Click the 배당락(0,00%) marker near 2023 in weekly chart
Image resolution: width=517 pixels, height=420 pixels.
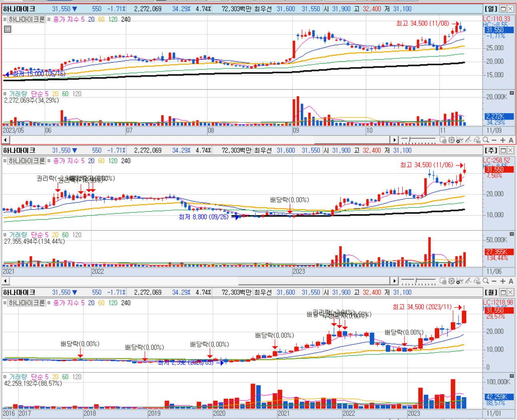(x=289, y=200)
